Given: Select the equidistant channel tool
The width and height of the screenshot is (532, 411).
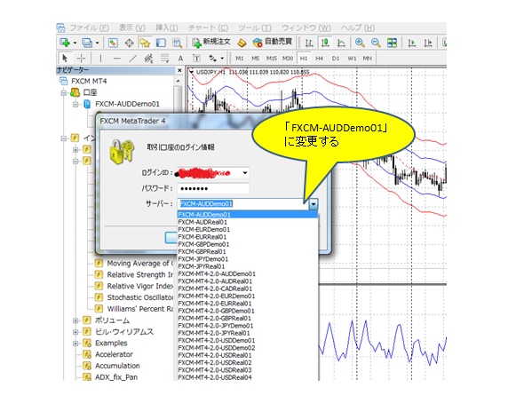Looking at the screenshot, I should 148,59.
